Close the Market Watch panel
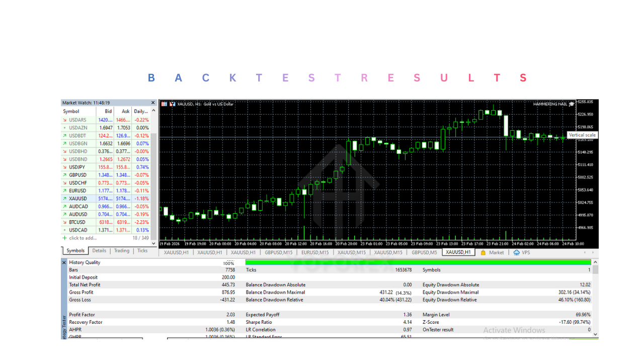644x362 pixels. (x=153, y=103)
